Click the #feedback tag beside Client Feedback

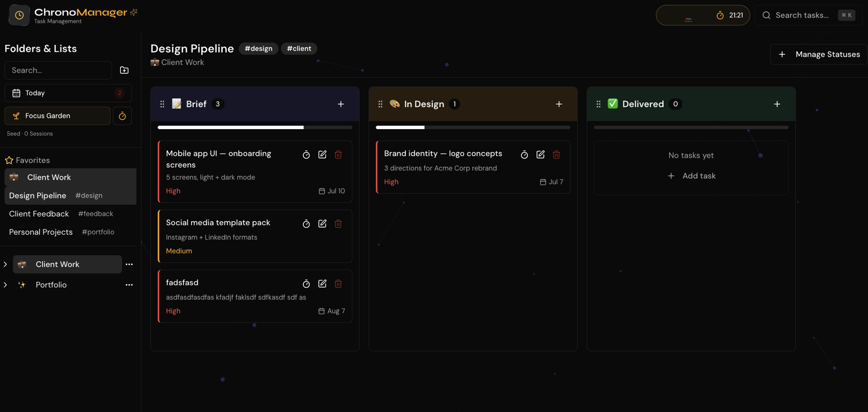coord(96,214)
